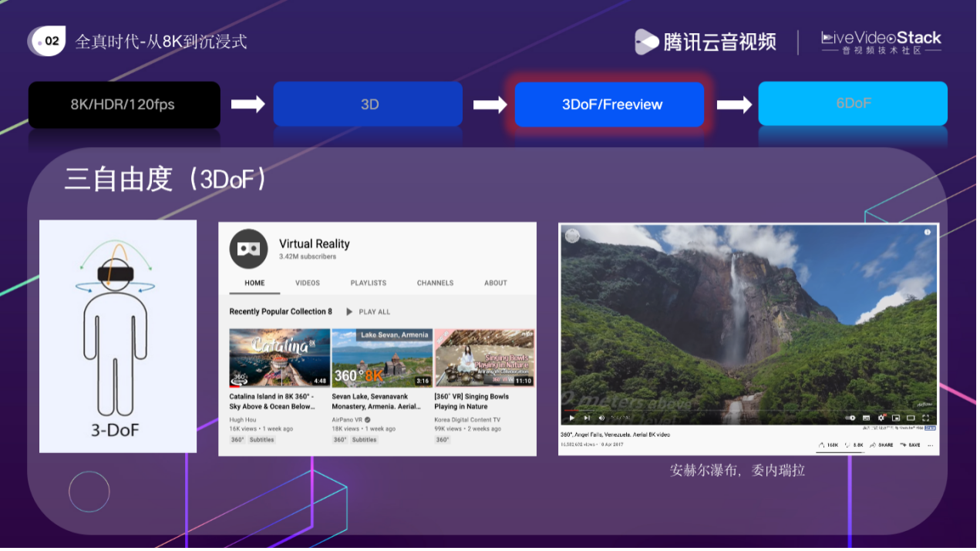Image resolution: width=980 pixels, height=551 pixels.
Task: Toggle subtitles with the captions icon
Action: (x=866, y=418)
